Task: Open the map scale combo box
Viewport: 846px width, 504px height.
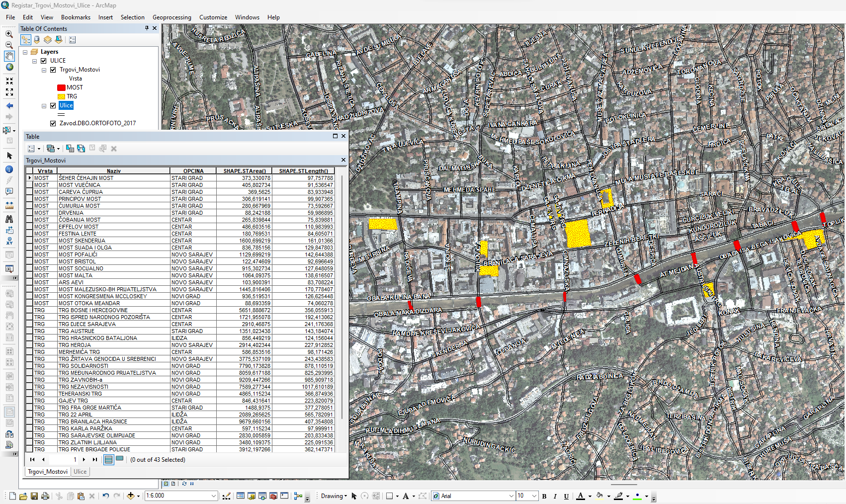Action: pos(213,496)
